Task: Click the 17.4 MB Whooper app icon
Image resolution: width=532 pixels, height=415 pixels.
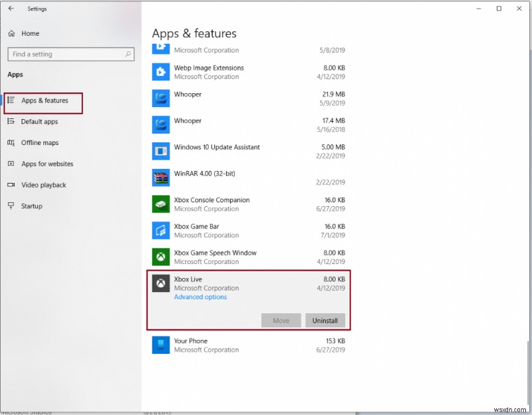Action: [161, 124]
